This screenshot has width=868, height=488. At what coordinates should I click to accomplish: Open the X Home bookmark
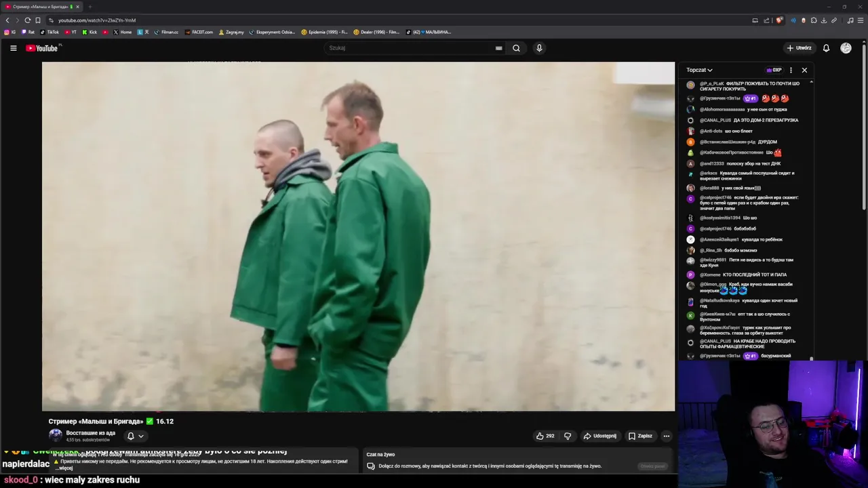point(123,32)
